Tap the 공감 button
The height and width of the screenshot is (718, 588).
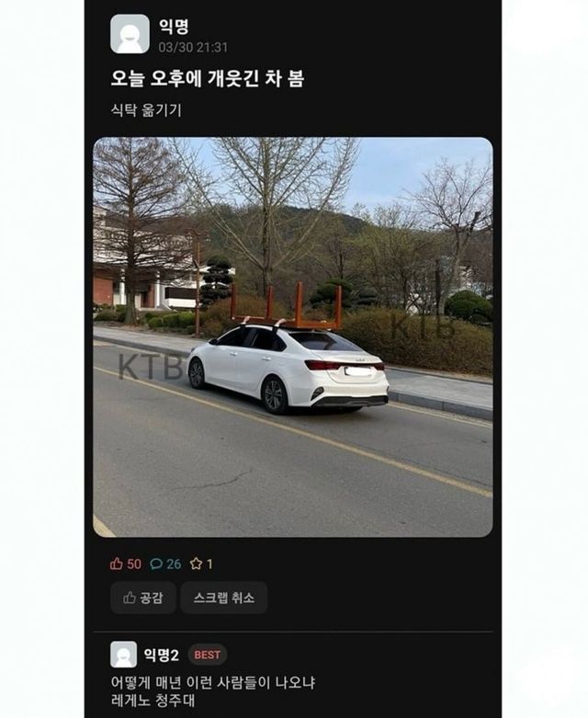click(142, 598)
